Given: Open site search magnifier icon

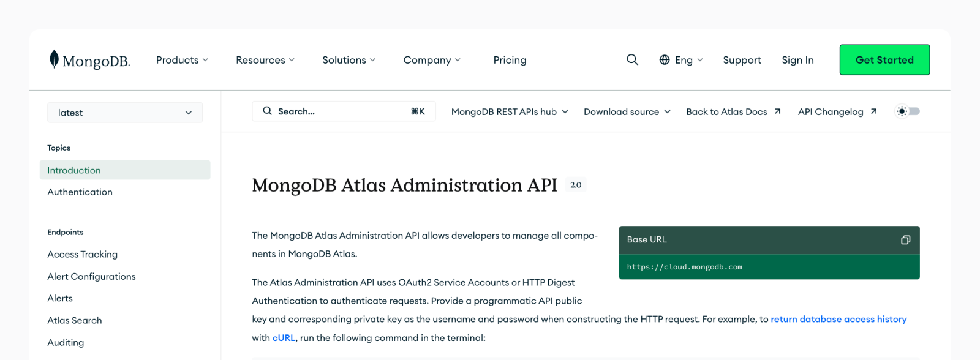Looking at the screenshot, I should (x=632, y=59).
